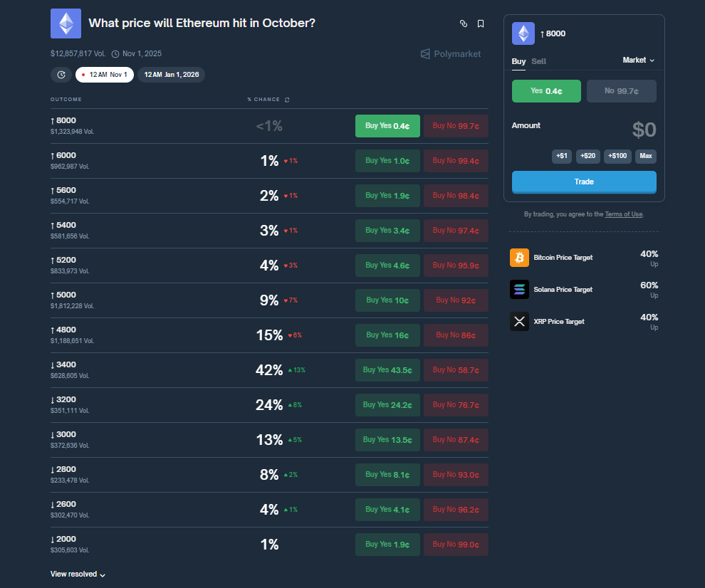
Task: Select Yes 0.4¢ in the trade panel
Action: (x=546, y=91)
